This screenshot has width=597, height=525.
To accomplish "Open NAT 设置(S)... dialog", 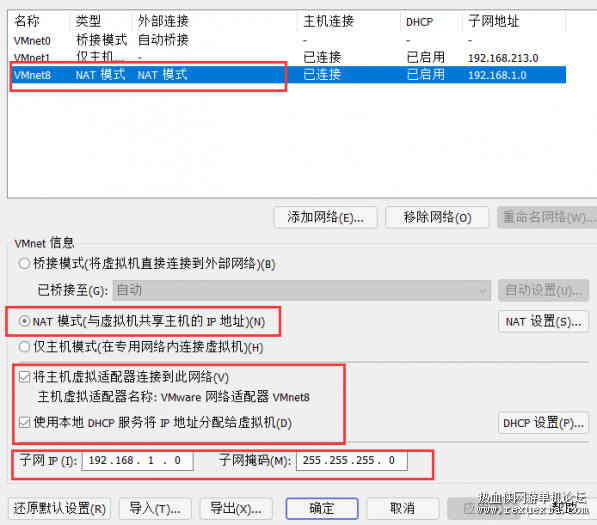I will tap(543, 322).
